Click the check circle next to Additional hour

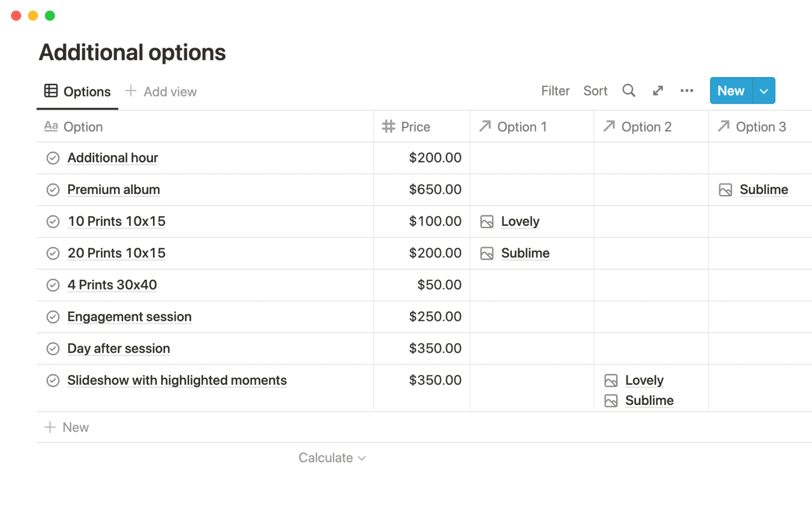(x=53, y=158)
